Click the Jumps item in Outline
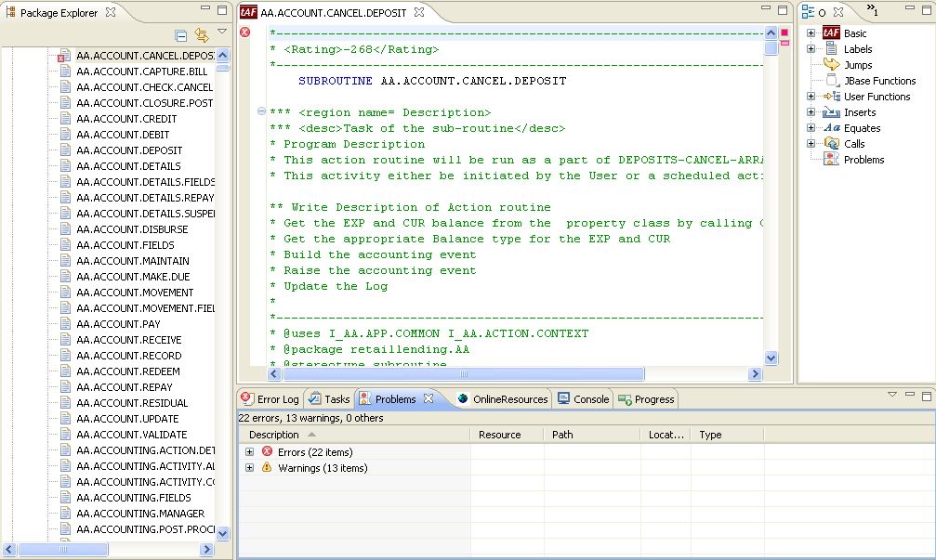Image resolution: width=936 pixels, height=560 pixels. coord(857,65)
